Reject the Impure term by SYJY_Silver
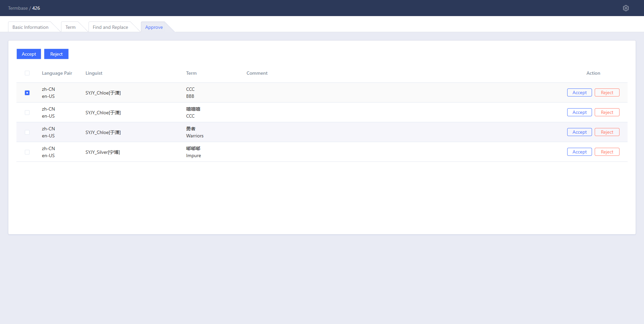Viewport: 644px width, 324px height. 607,152
